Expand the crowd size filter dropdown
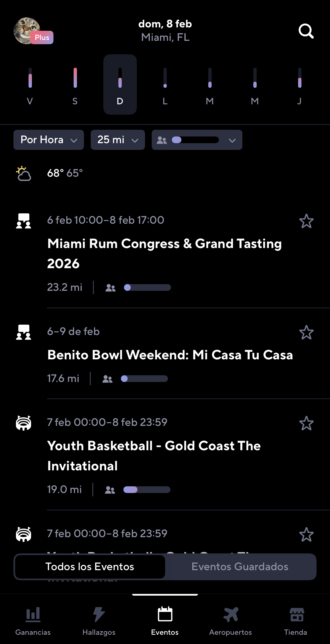 tap(197, 140)
